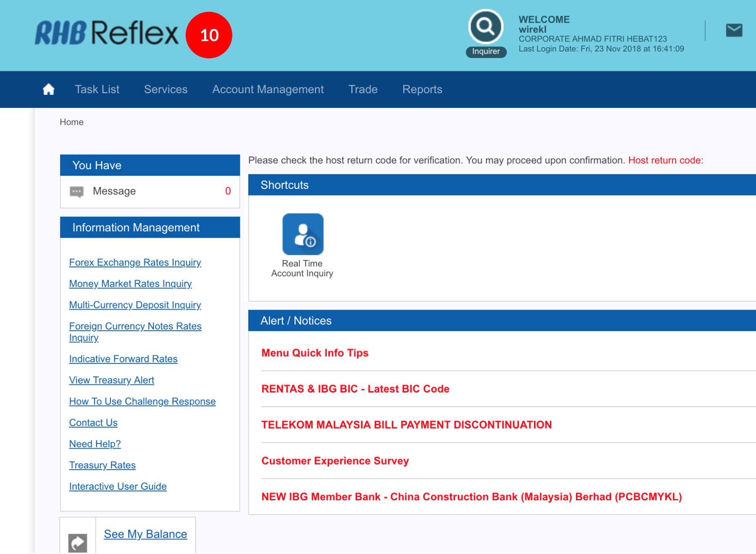Open the Customer Experience Survey notice
The width and height of the screenshot is (756, 554).
point(335,461)
